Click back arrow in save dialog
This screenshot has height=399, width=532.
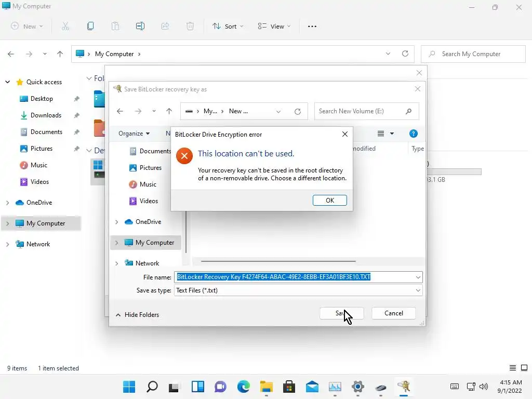click(120, 111)
